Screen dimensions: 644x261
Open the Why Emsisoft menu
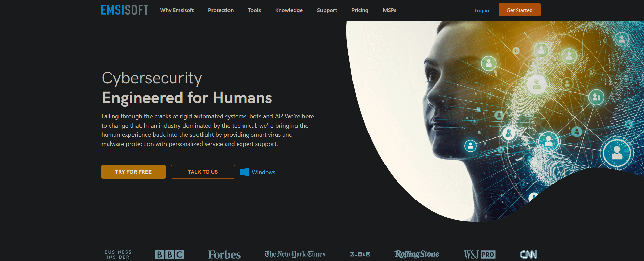[x=177, y=10]
